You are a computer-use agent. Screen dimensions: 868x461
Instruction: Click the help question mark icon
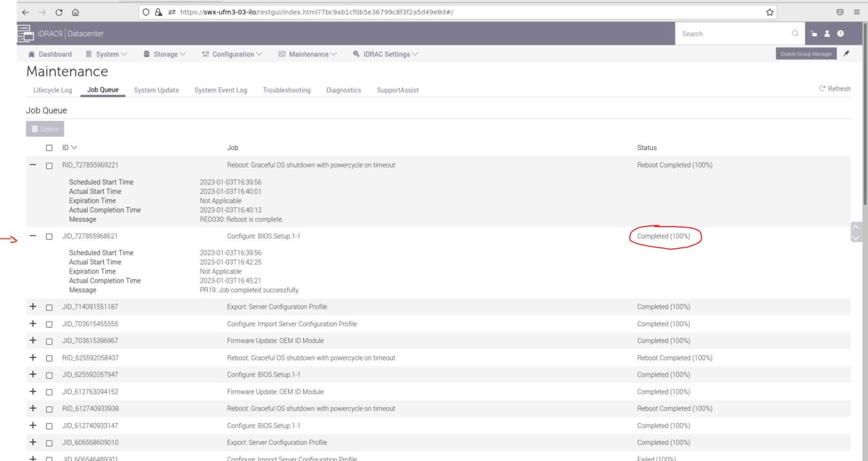[x=840, y=34]
